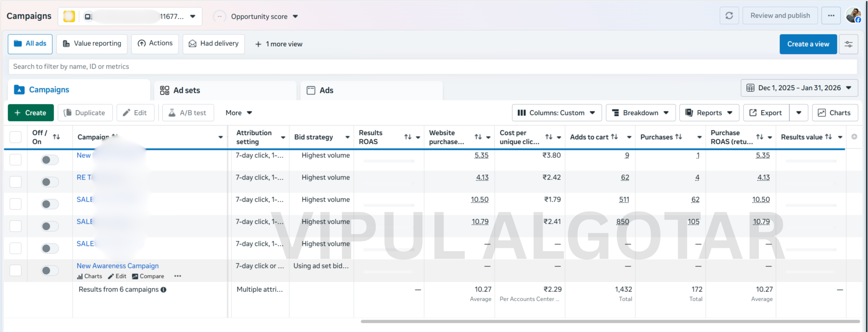
Task: Open the view settings sliders icon
Action: click(848, 44)
